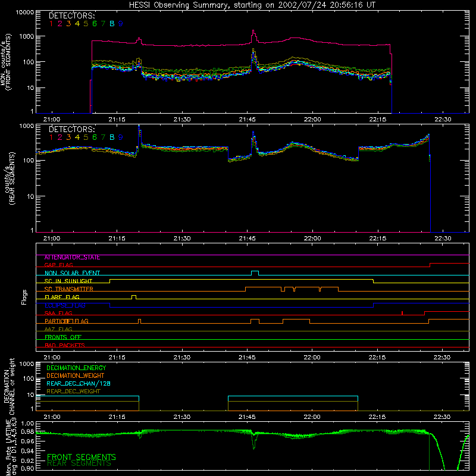Click "21:00" under the front segments plot

coord(52,120)
